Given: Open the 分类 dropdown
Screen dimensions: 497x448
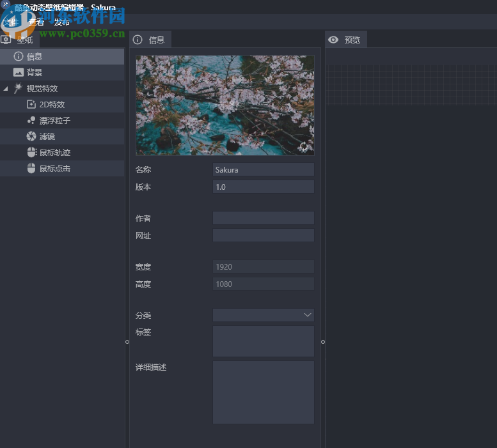Looking at the screenshot, I should [264, 315].
